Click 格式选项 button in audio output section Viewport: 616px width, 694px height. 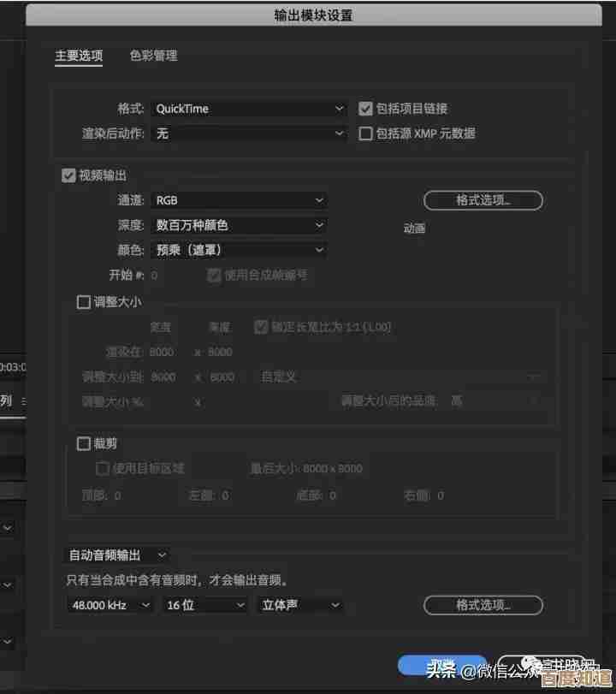(483, 605)
